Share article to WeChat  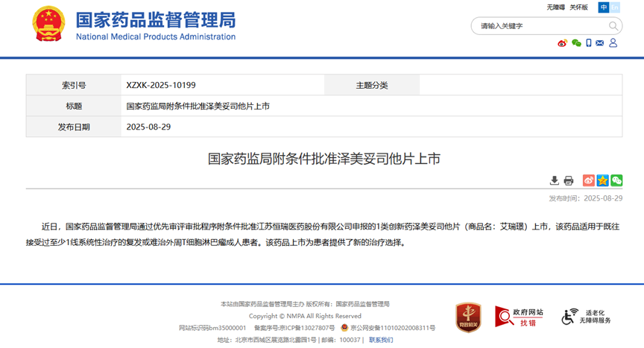[616, 180]
